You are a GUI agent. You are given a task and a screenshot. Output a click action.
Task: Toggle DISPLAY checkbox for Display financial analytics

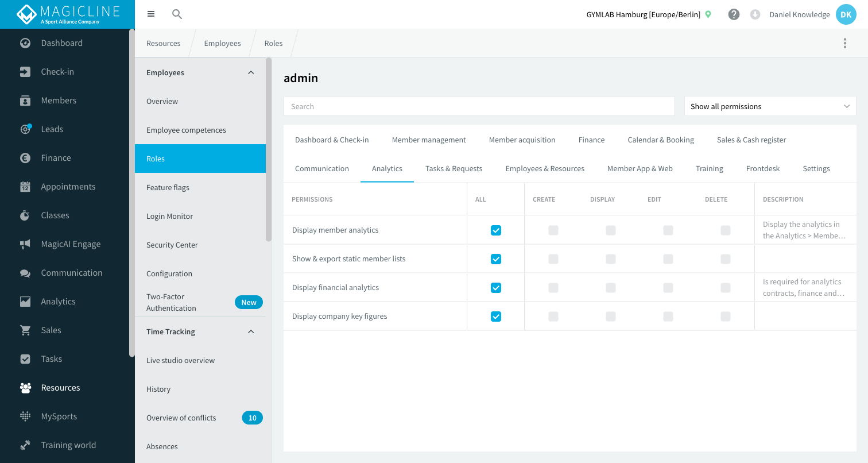pyautogui.click(x=611, y=288)
